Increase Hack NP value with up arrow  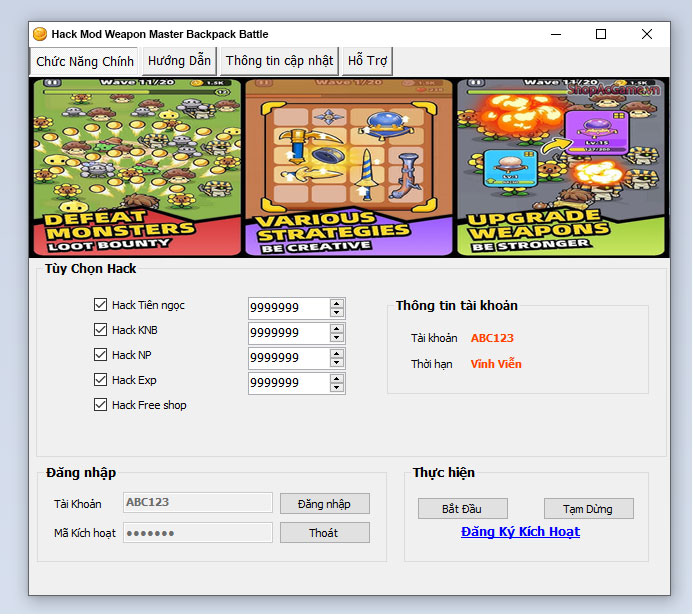[x=337, y=354]
